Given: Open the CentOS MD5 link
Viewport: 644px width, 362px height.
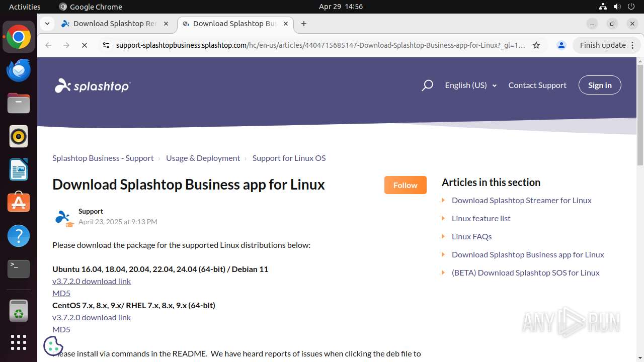Looking at the screenshot, I should pos(61,329).
